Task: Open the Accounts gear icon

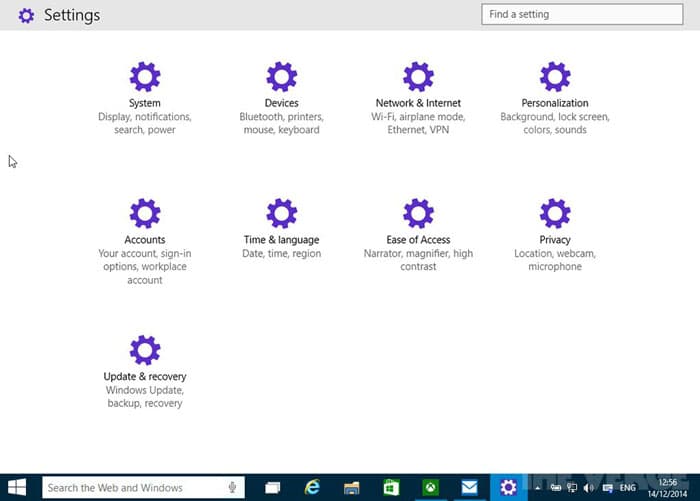Action: (145, 213)
